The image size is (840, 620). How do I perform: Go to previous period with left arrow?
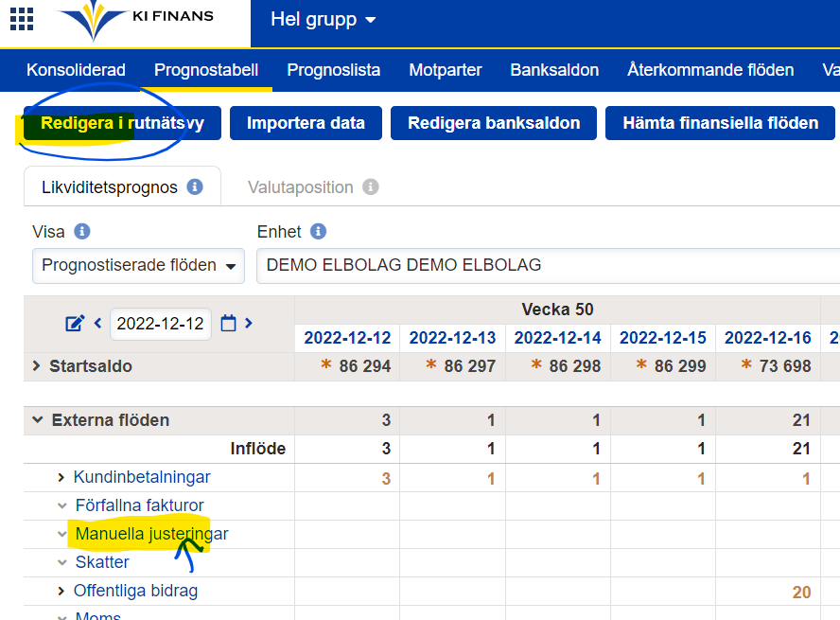point(97,324)
